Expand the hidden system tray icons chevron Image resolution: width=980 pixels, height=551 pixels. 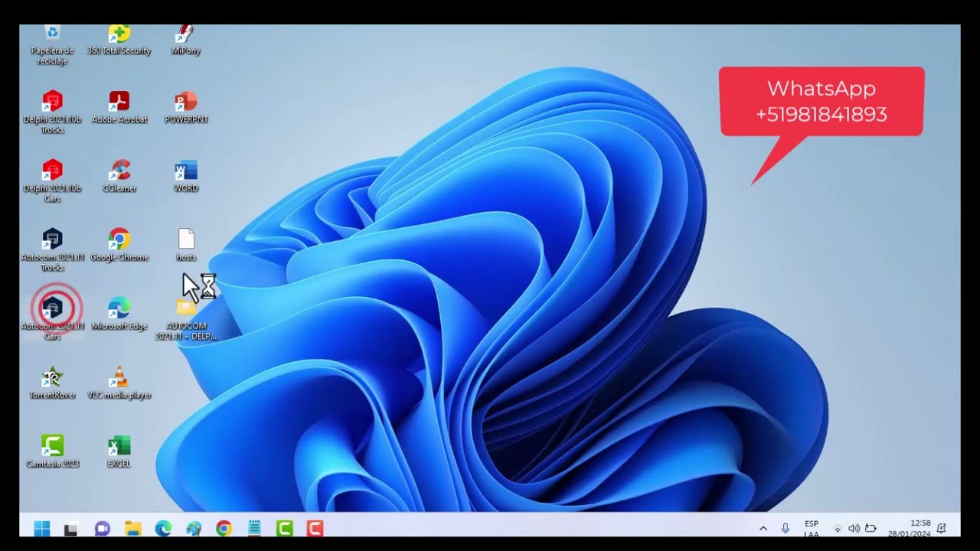click(763, 529)
